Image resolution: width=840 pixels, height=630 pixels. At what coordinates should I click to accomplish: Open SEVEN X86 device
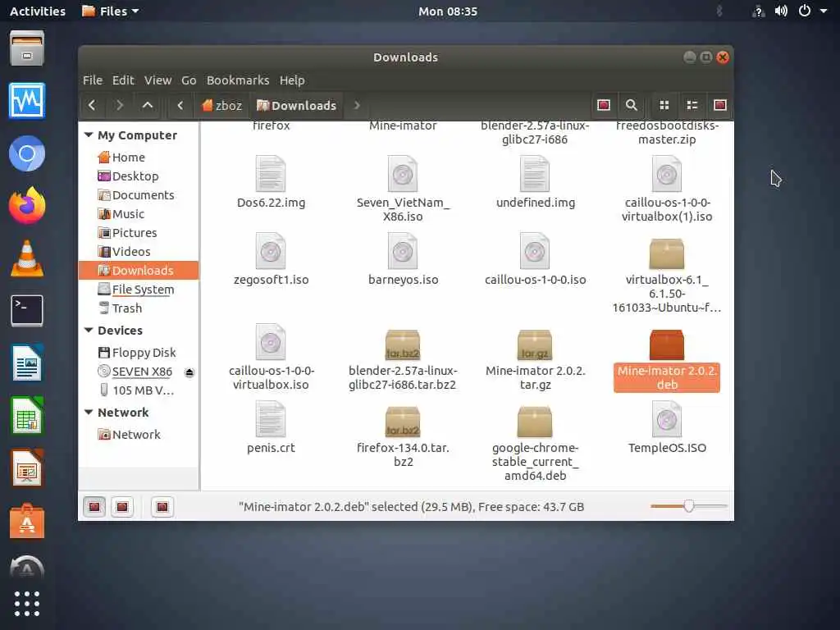[x=135, y=372]
